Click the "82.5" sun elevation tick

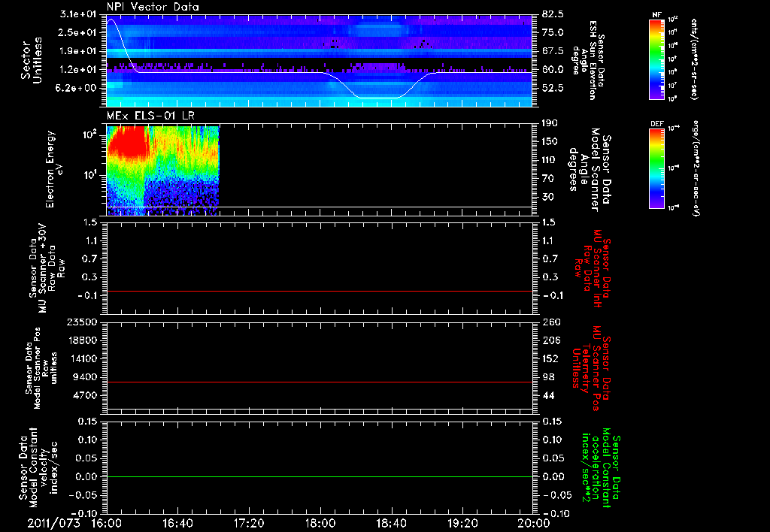click(x=553, y=14)
